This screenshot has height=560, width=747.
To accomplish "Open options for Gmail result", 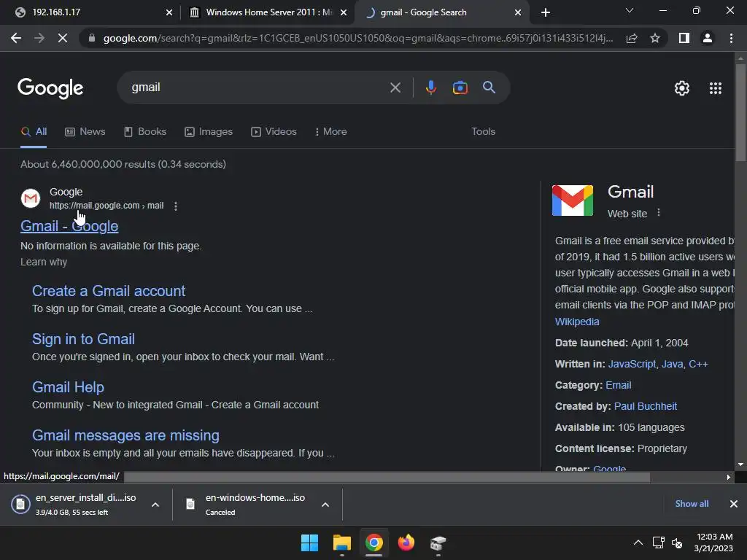I will coord(176,206).
